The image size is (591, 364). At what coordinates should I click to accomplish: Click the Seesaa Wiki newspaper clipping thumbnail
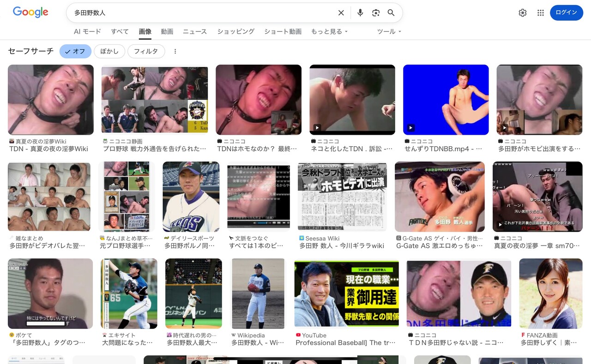pos(342,197)
